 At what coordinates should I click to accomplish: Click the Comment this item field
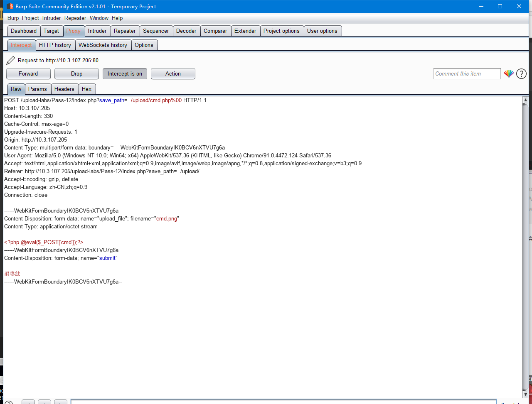point(467,73)
